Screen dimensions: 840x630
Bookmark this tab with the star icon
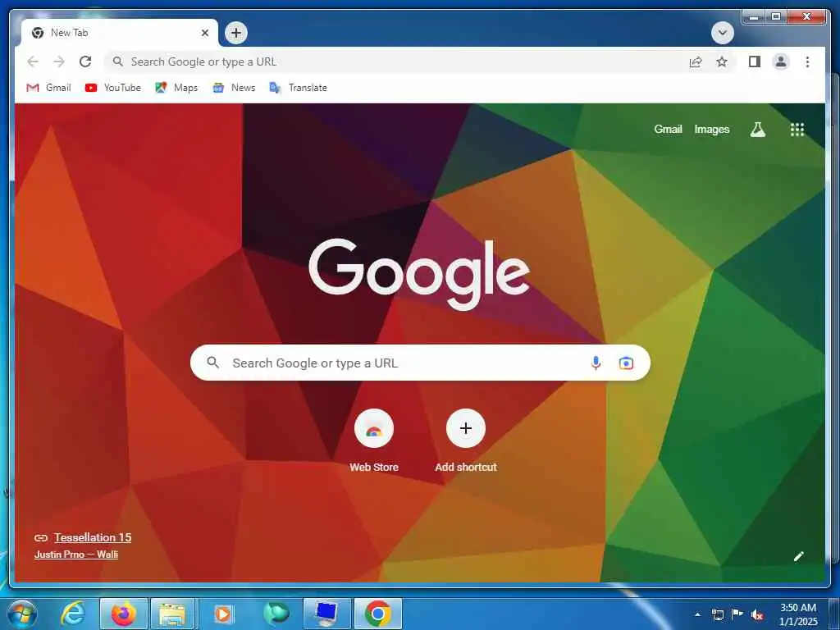click(x=722, y=62)
